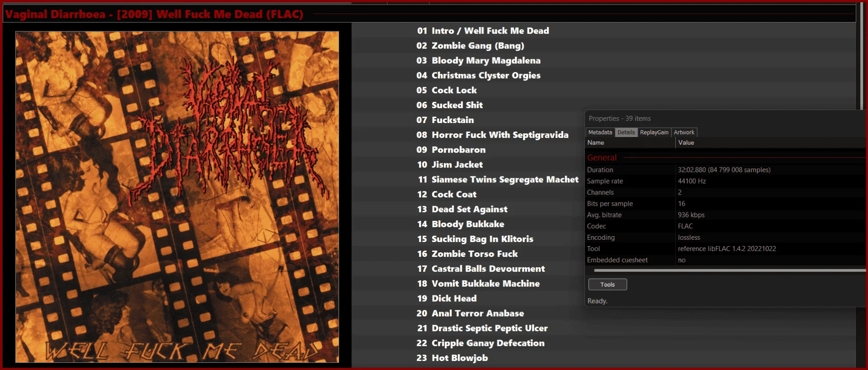Open the Artwork tab
Viewport: 868px width, 370px height.
[x=684, y=133]
